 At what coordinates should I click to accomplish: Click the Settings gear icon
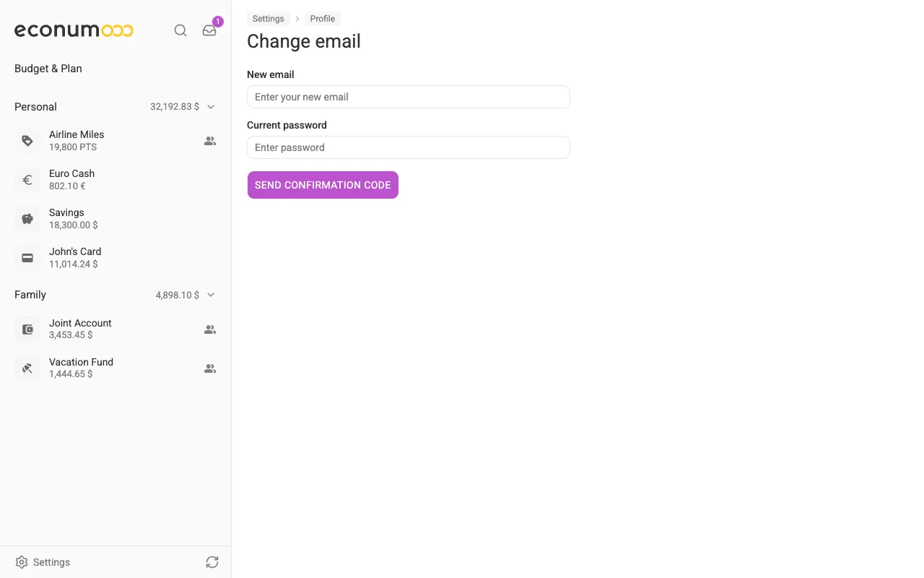(22, 562)
